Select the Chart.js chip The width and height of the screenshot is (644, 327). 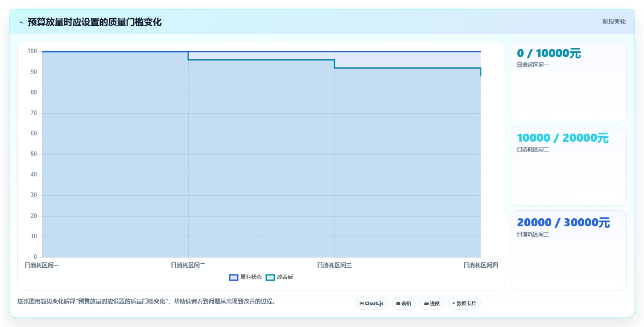coord(372,303)
